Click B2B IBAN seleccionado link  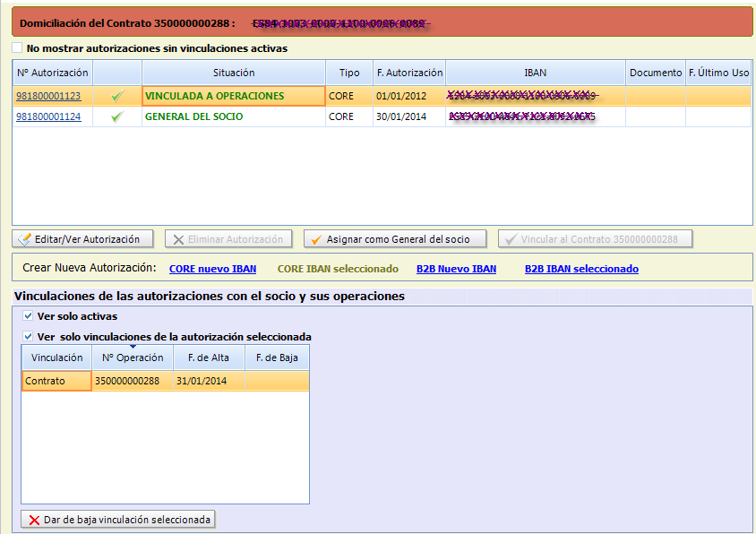point(581,269)
